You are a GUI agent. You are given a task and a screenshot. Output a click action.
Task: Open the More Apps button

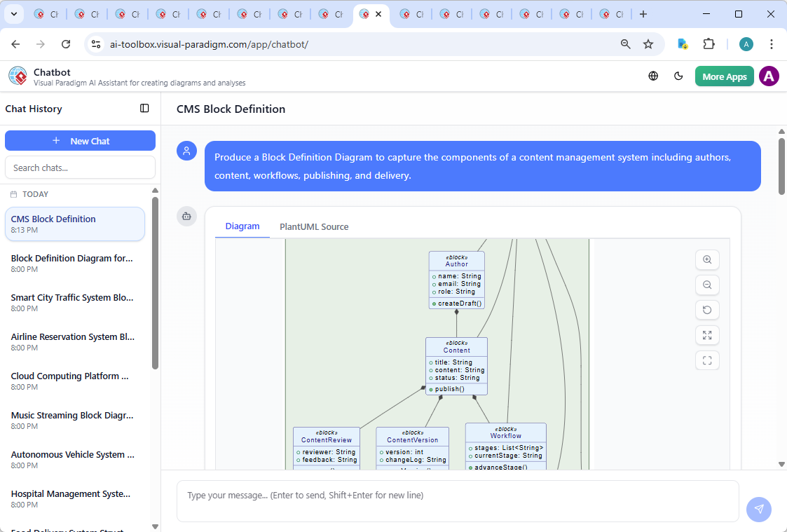pos(724,76)
